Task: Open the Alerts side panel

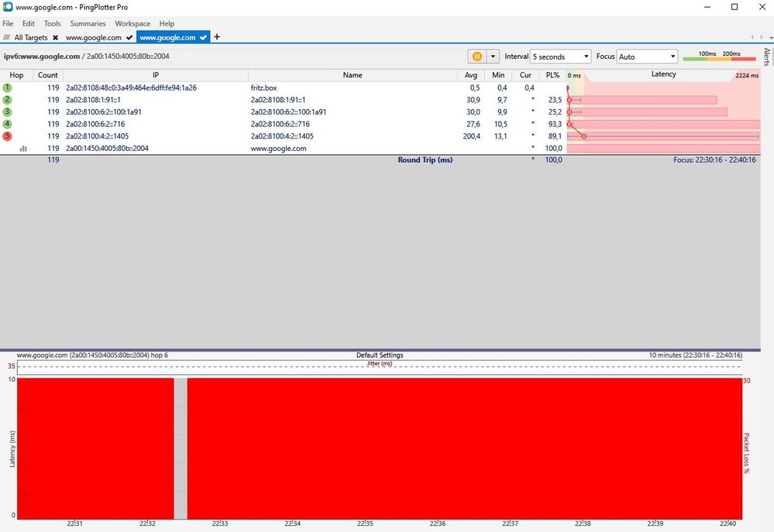Action: [x=766, y=57]
